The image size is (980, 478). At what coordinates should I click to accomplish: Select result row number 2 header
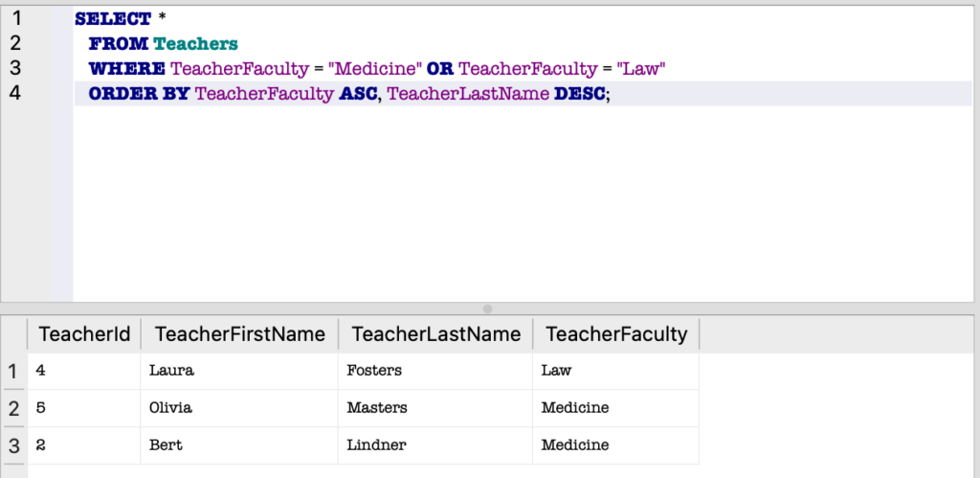click(12, 408)
